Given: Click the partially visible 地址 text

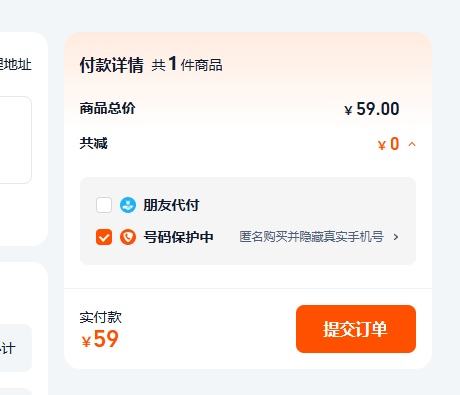Looking at the screenshot, I should 16,64.
